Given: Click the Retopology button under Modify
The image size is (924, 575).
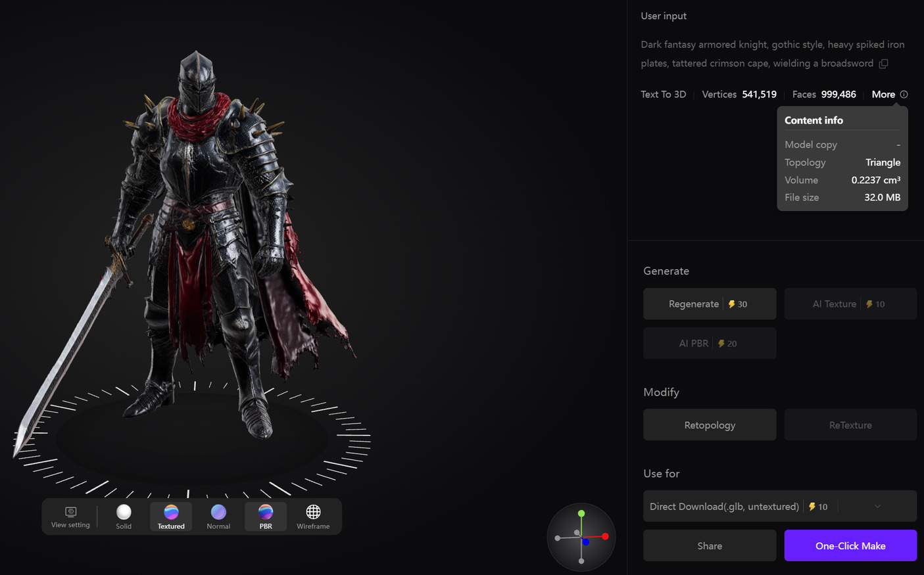Looking at the screenshot, I should point(710,425).
